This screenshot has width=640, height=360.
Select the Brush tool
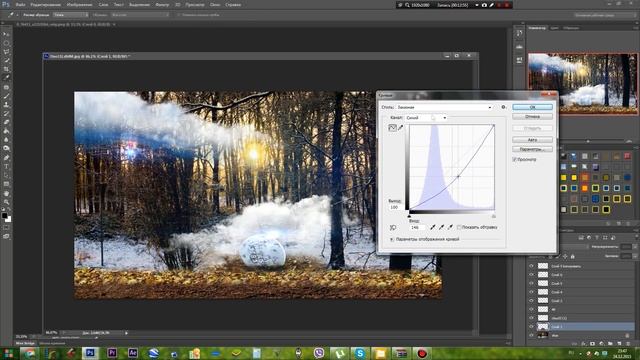(x=6, y=96)
